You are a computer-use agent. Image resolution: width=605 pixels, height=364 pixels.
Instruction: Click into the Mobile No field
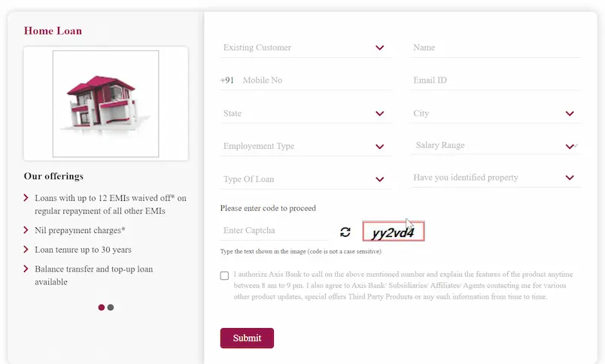pyautogui.click(x=316, y=80)
